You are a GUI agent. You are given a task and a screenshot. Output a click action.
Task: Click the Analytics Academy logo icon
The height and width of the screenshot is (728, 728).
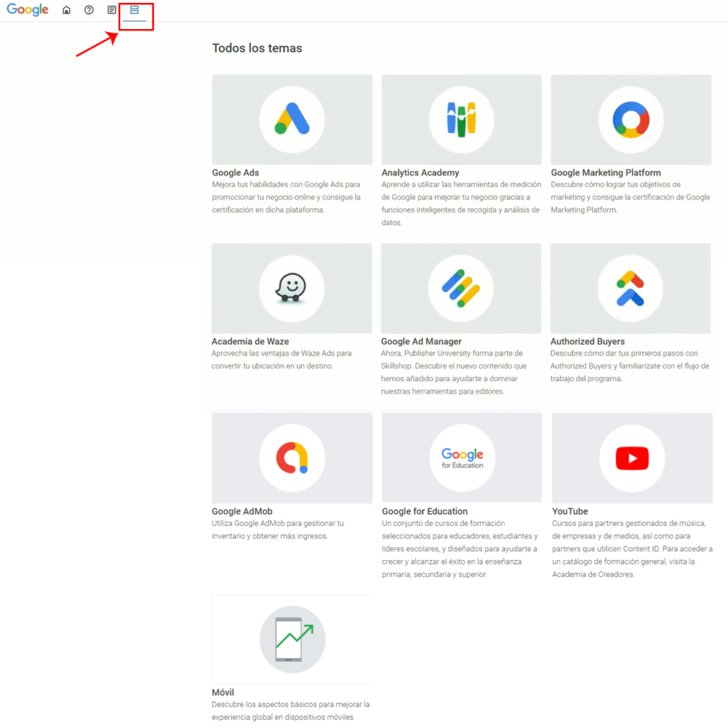tap(461, 119)
